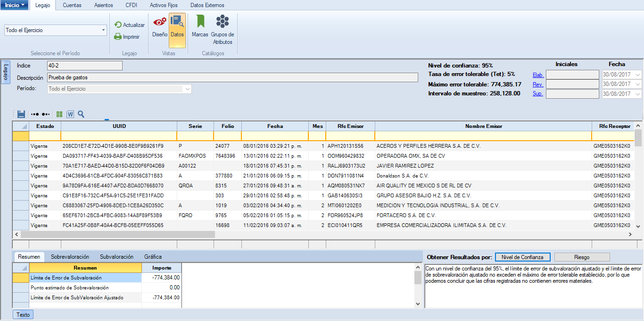Click the green grid calculator icon
The image size is (644, 321).
(59, 114)
